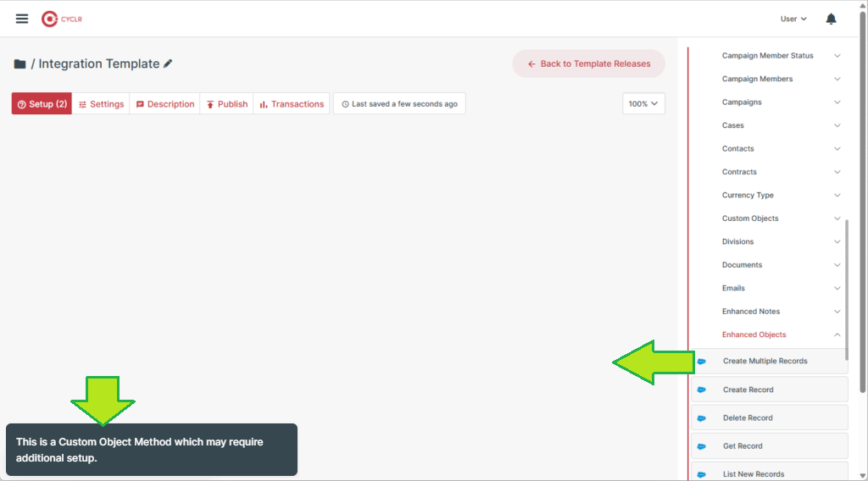
Task: Expand Campaign Members category
Action: [781, 79]
